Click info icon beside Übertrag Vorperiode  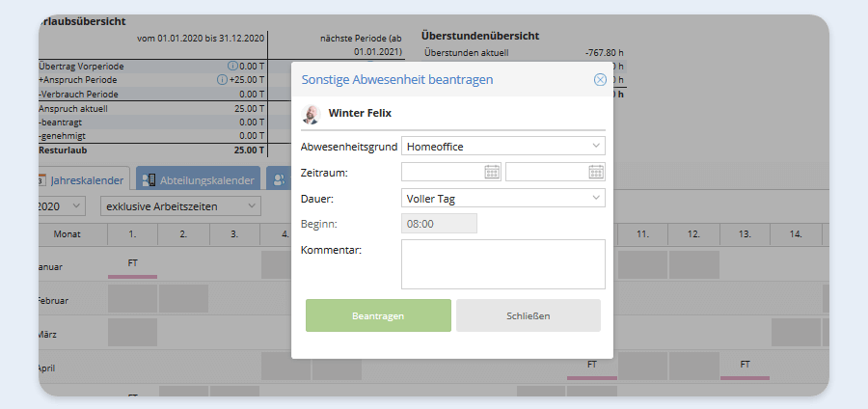[x=220, y=66]
